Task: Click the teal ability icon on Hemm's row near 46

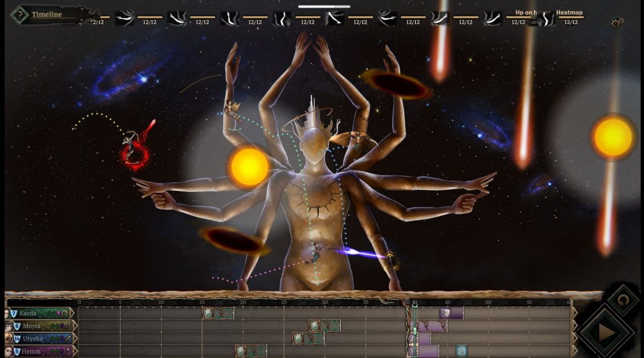Action: [x=460, y=351]
